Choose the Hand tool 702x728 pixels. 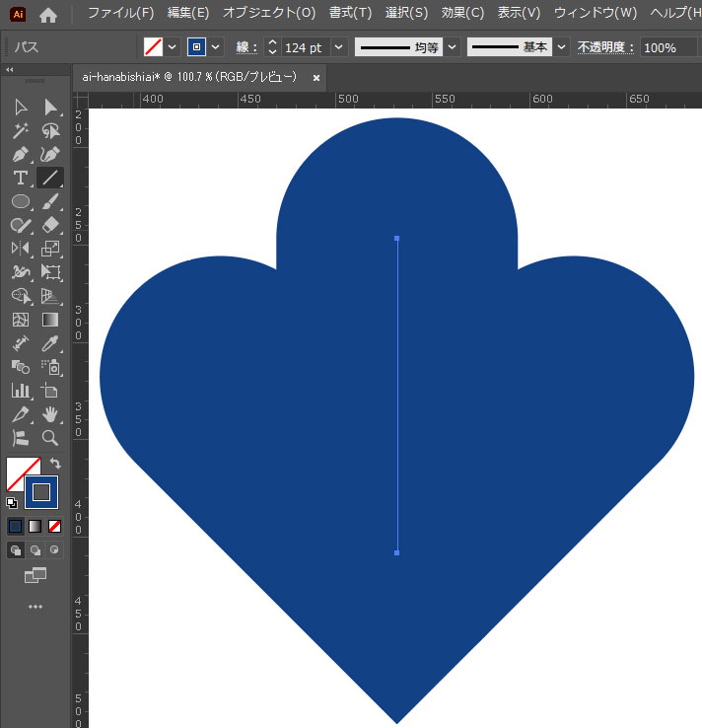click(50, 414)
